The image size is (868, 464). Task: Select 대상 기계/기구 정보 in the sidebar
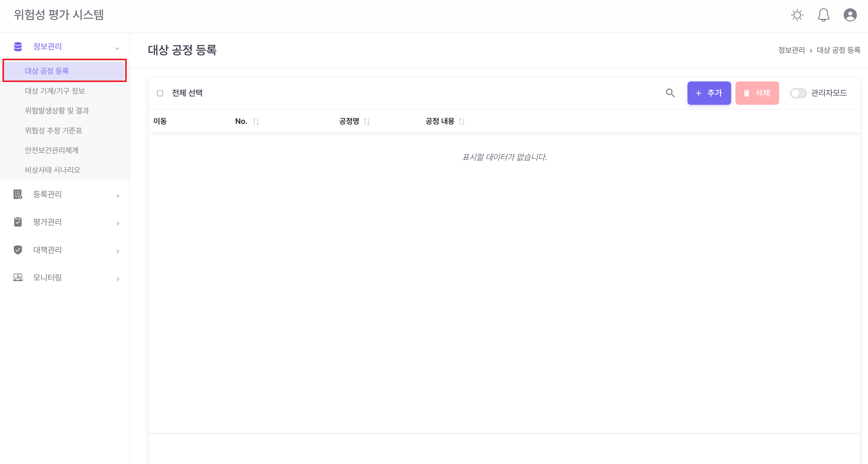coord(54,91)
